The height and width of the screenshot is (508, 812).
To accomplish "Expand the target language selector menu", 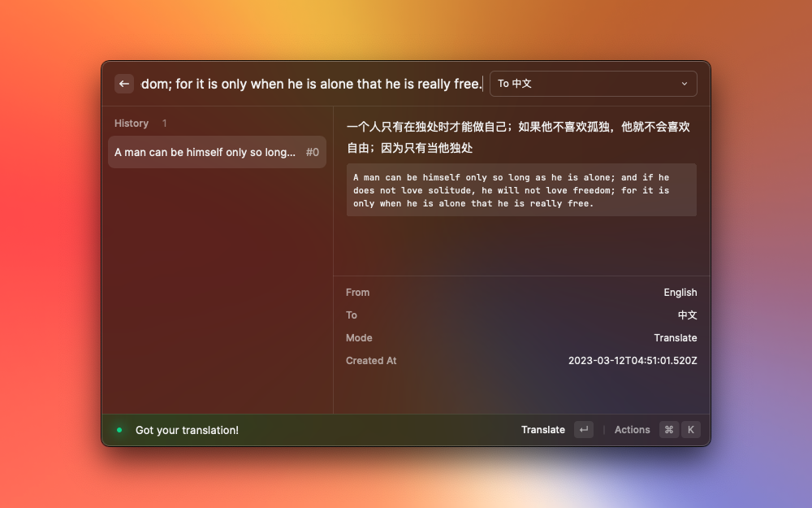I will [x=593, y=84].
